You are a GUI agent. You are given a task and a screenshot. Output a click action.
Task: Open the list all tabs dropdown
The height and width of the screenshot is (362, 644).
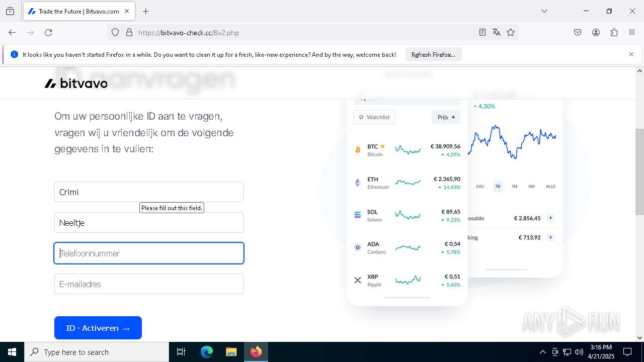pyautogui.click(x=544, y=11)
